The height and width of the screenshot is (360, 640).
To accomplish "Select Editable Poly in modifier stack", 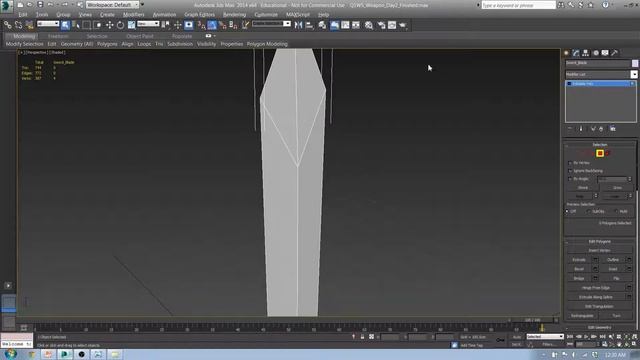I will [600, 84].
